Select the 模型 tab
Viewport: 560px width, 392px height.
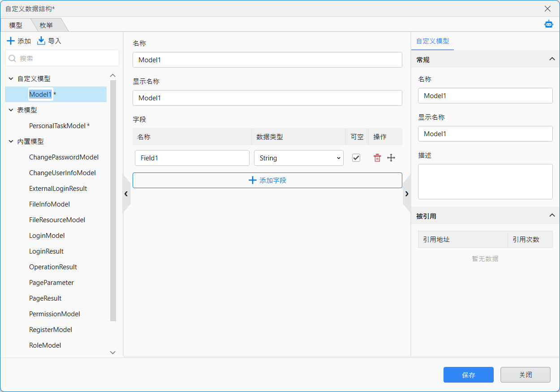click(16, 26)
